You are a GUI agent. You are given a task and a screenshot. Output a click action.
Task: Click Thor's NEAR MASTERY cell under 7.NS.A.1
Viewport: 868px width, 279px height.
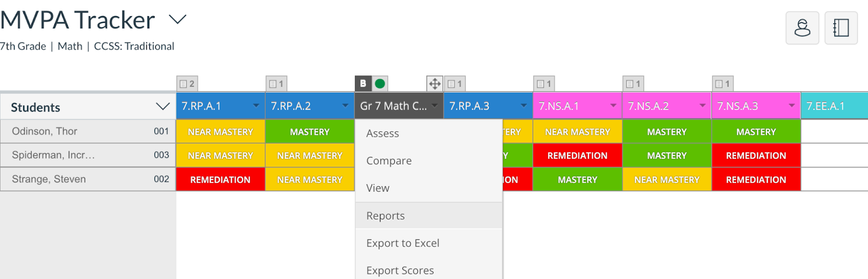tap(577, 132)
